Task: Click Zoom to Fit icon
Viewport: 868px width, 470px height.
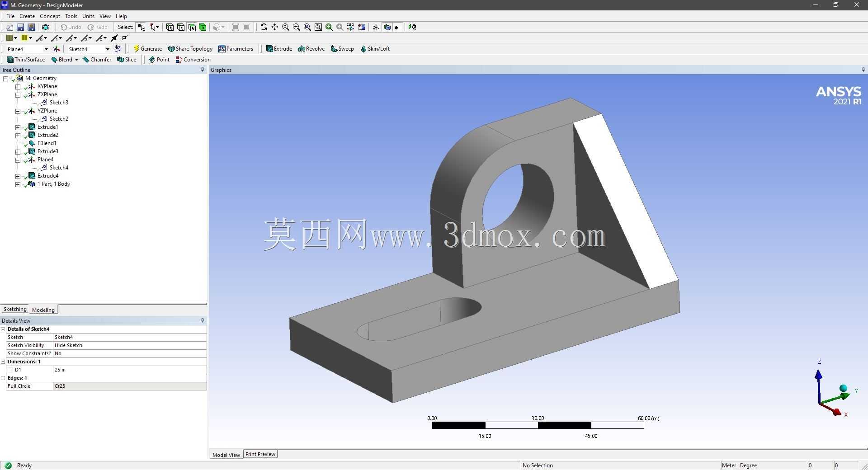Action: [307, 27]
